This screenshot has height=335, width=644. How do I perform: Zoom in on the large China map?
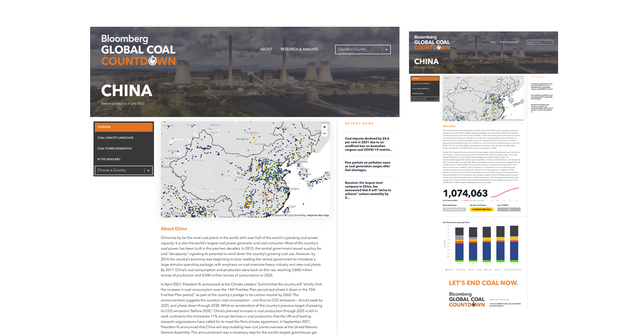click(325, 127)
